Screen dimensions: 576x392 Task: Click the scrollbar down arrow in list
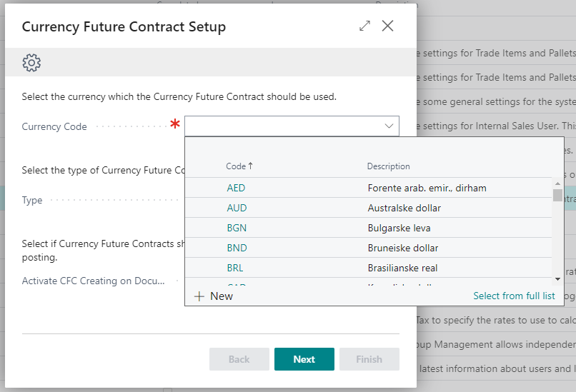tap(557, 278)
